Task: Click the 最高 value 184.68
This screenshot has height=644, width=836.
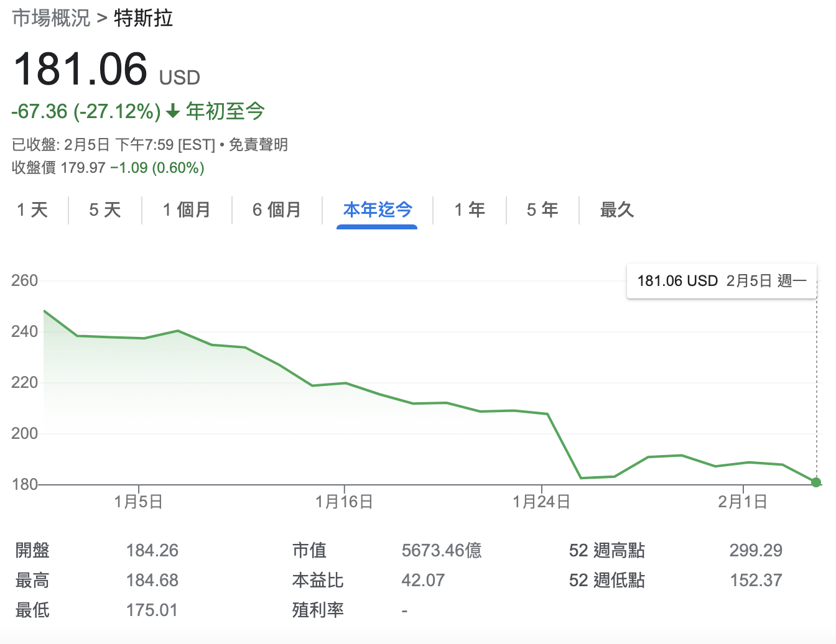Action: point(152,580)
